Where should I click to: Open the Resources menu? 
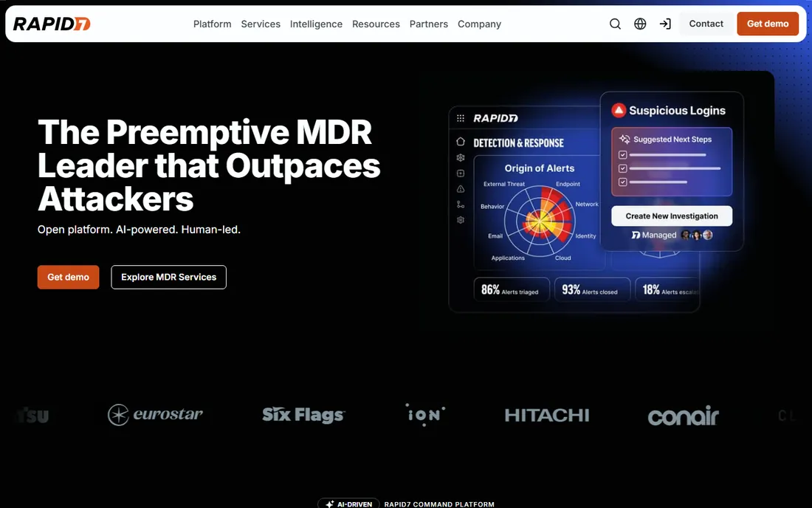[x=376, y=24]
